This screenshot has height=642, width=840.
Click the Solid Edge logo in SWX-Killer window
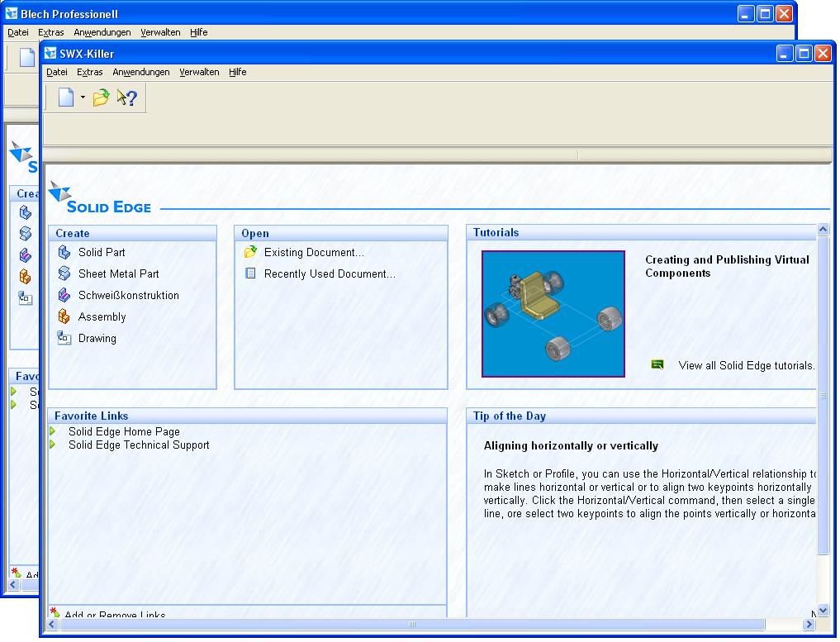(x=100, y=198)
